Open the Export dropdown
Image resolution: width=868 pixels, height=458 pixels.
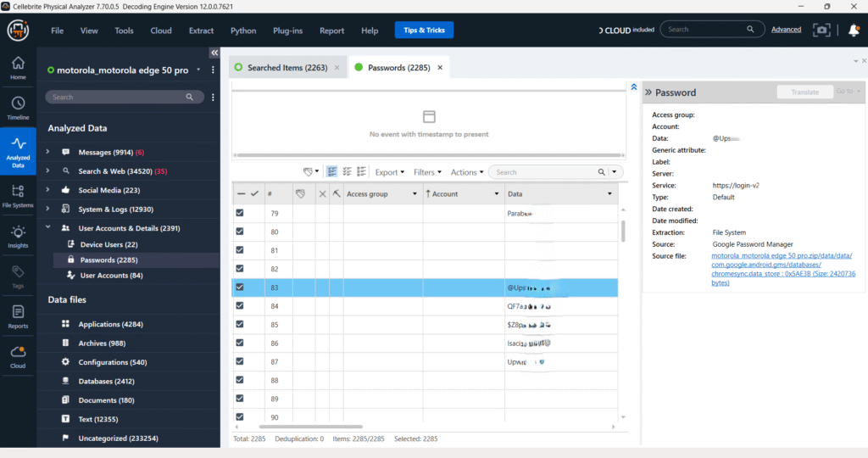(390, 172)
